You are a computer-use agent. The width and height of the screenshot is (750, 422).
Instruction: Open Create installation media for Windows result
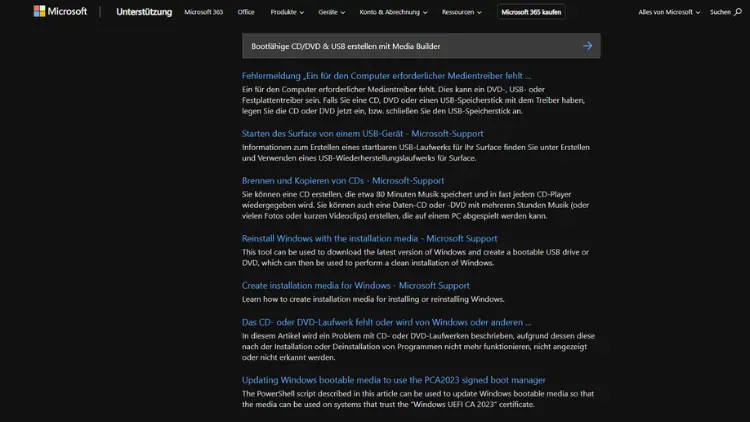click(355, 285)
